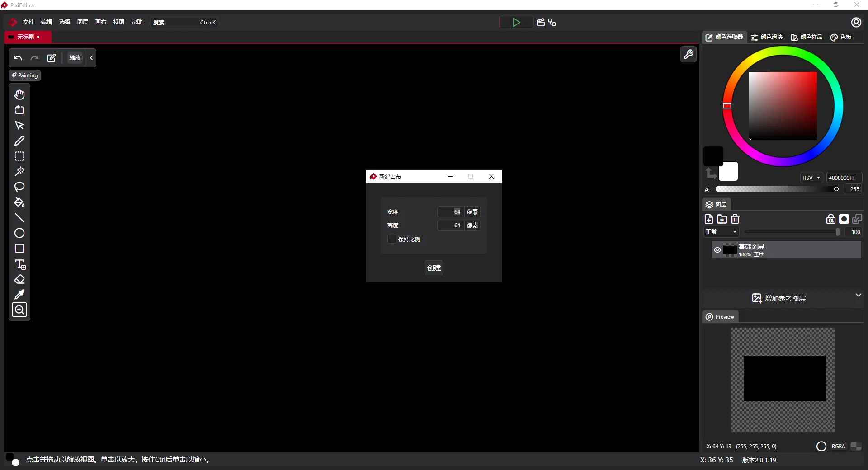Select the Magic Wand tool

(19, 172)
